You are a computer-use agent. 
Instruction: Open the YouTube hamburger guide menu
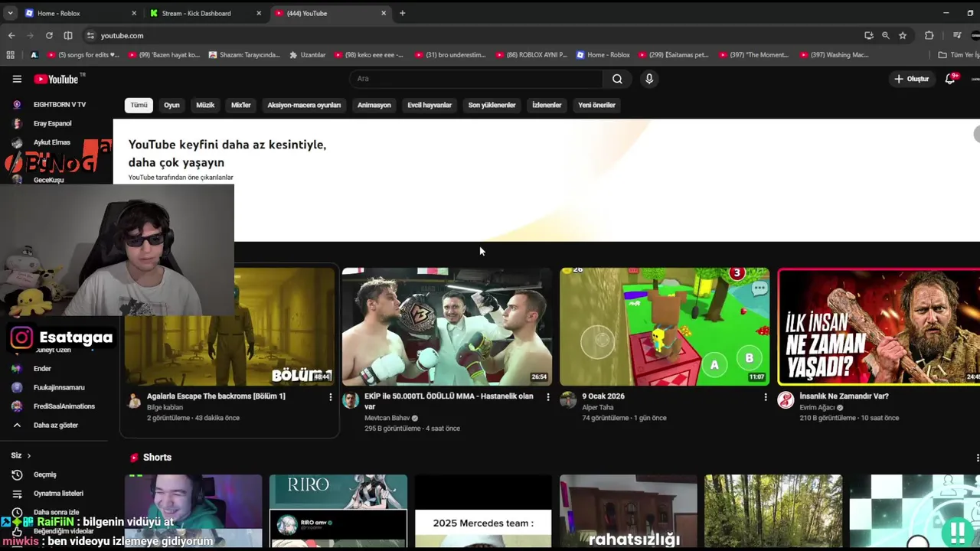pyautogui.click(x=17, y=79)
